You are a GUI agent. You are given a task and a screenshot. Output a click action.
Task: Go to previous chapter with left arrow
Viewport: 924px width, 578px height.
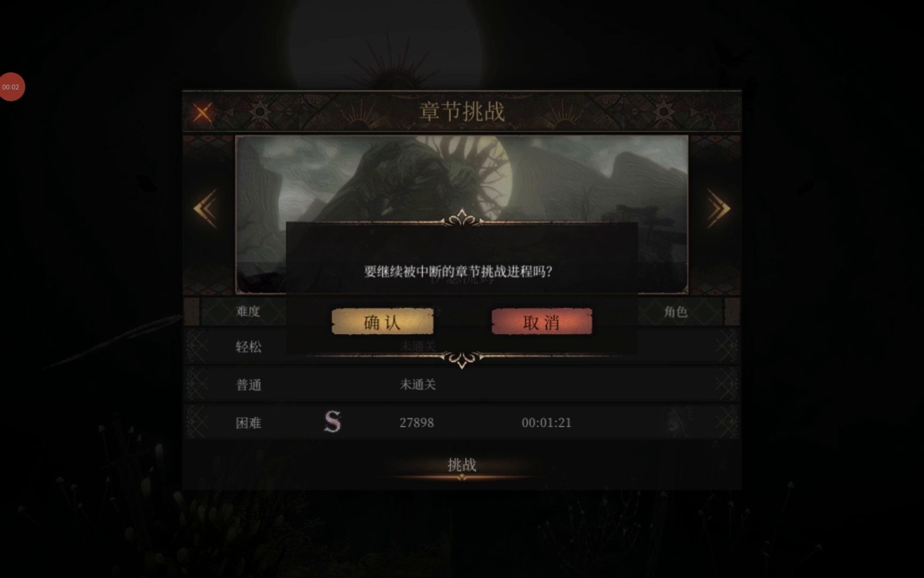coord(205,209)
